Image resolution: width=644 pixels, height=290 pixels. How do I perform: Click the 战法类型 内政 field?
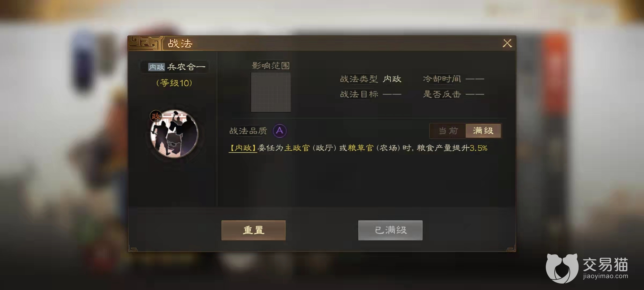tap(371, 79)
